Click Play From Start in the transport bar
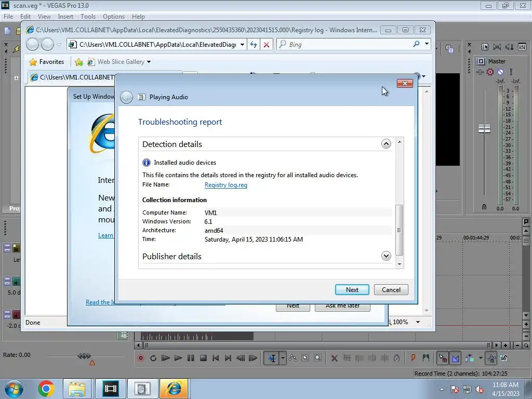 point(166,358)
